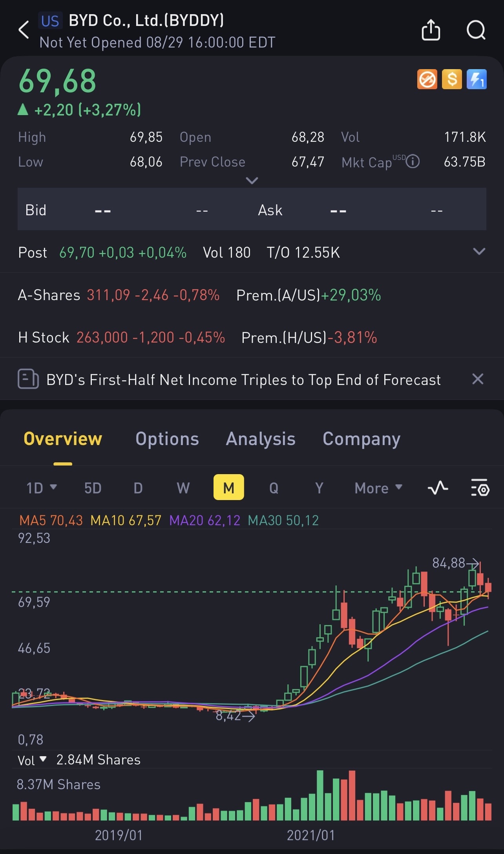Viewport: 504px width, 854px height.
Task: Expand the Post market row
Action: coord(479,251)
